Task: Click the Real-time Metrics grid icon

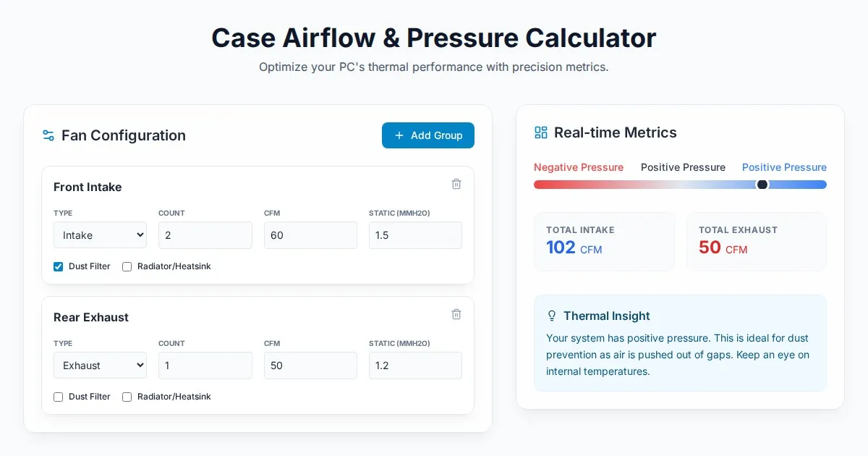Action: 541,132
